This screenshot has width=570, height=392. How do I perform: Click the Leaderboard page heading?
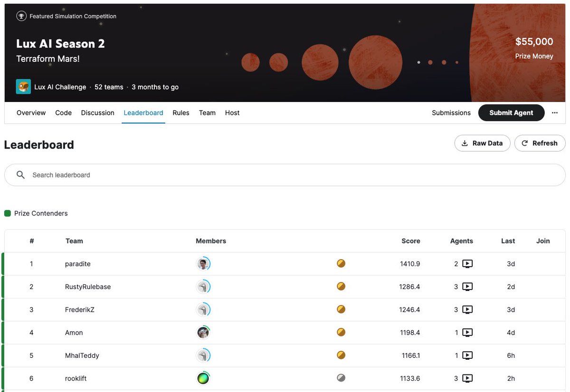click(x=39, y=145)
